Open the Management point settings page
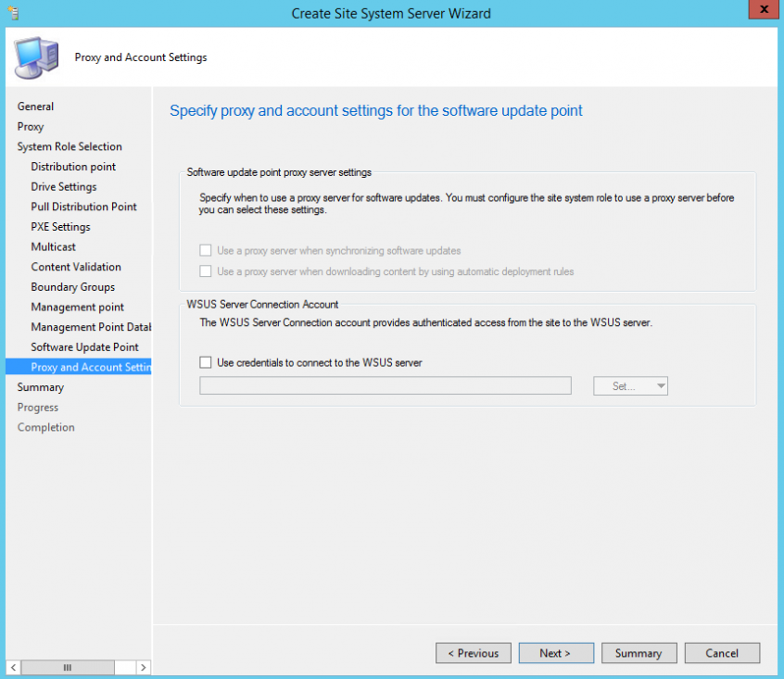 (77, 307)
